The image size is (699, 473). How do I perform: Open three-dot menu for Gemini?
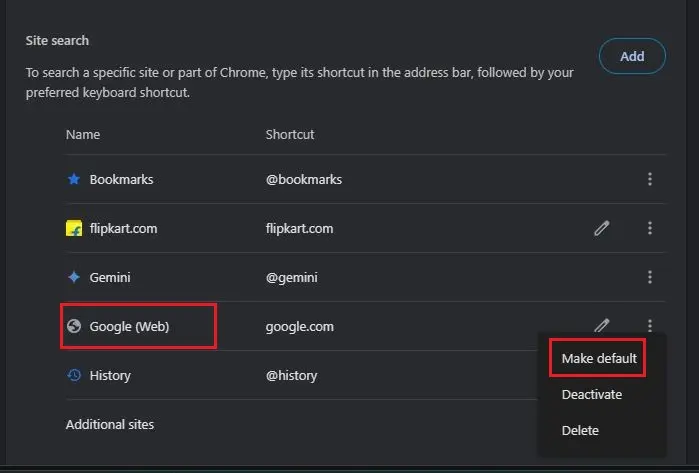tap(650, 277)
